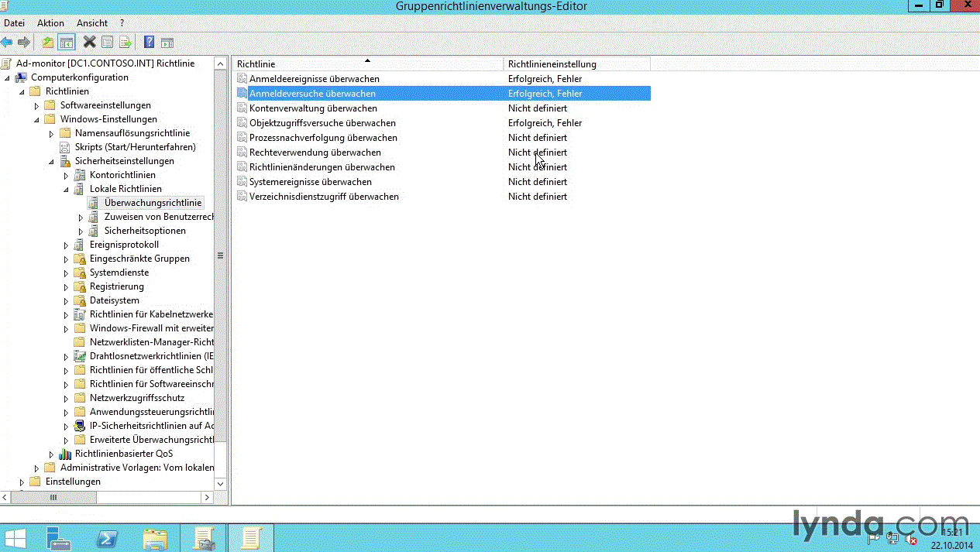Click the tree pane horizontal scrollbar thumb
Image resolution: width=980 pixels, height=552 pixels.
pos(53,497)
